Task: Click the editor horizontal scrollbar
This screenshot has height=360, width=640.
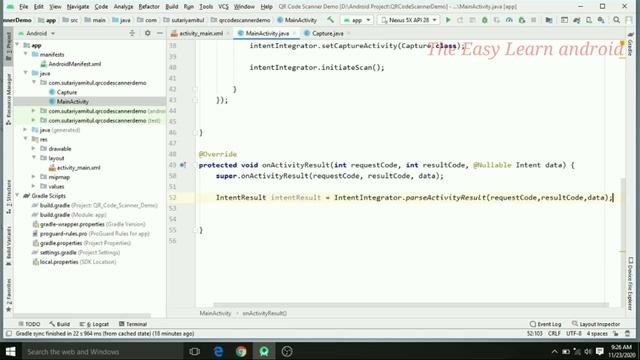Action: pyautogui.click(x=410, y=304)
